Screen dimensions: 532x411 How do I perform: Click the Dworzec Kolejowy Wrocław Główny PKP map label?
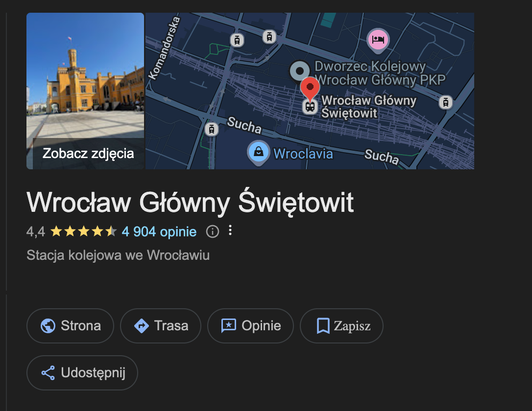click(x=380, y=73)
